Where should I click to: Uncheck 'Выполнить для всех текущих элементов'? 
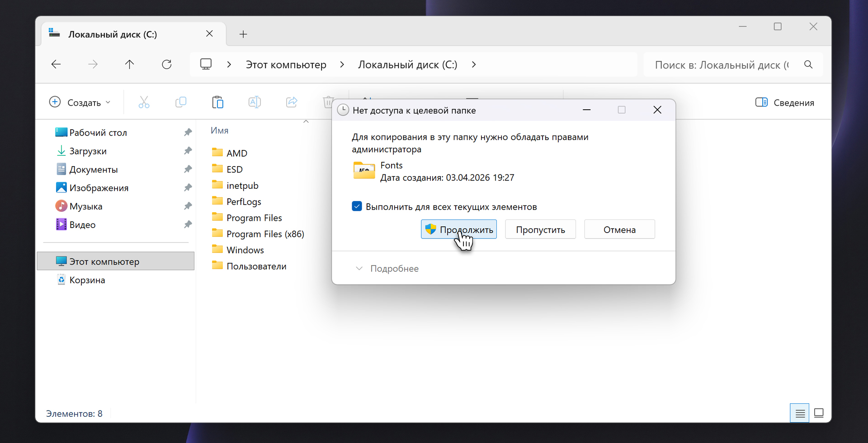[x=357, y=207]
